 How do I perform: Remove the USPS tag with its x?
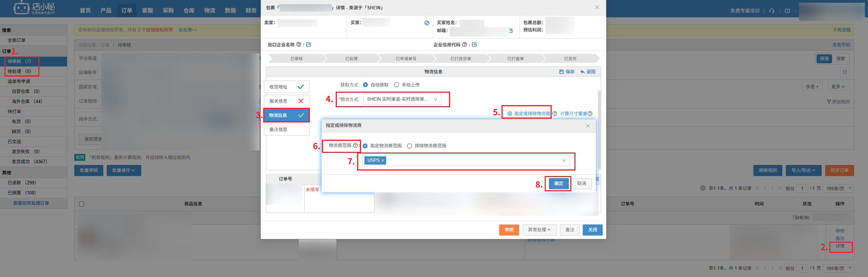click(x=383, y=160)
